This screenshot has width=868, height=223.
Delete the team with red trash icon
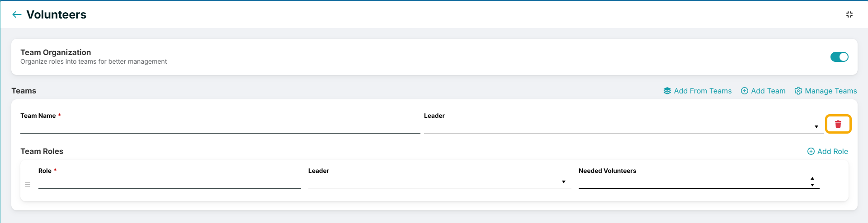pyautogui.click(x=838, y=124)
